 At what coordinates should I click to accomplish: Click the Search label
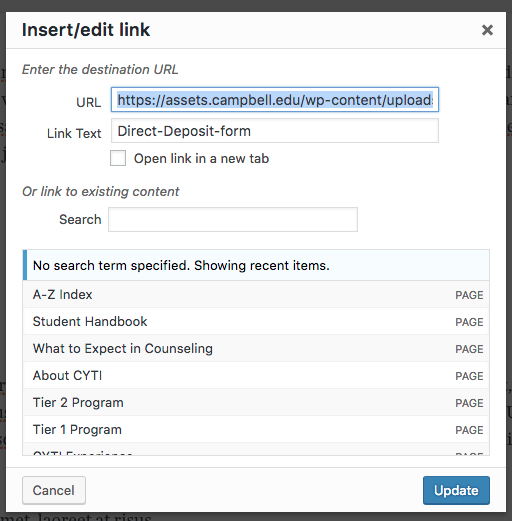tap(80, 219)
